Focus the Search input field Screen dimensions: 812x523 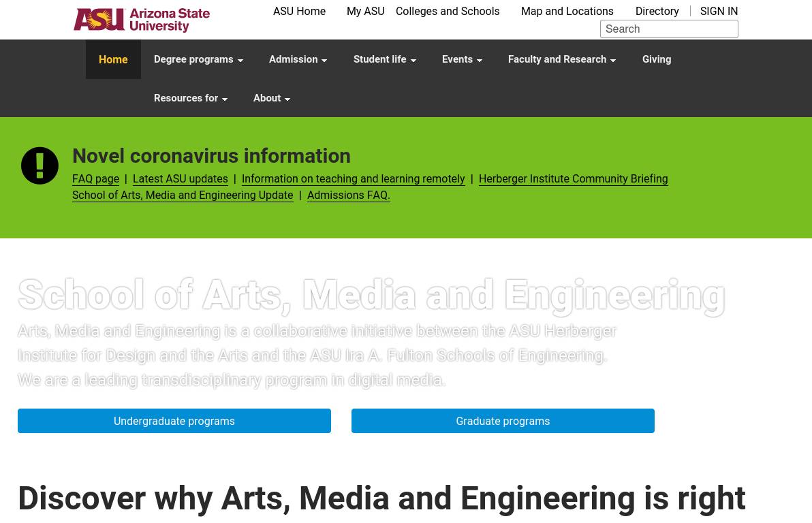pyautogui.click(x=669, y=29)
